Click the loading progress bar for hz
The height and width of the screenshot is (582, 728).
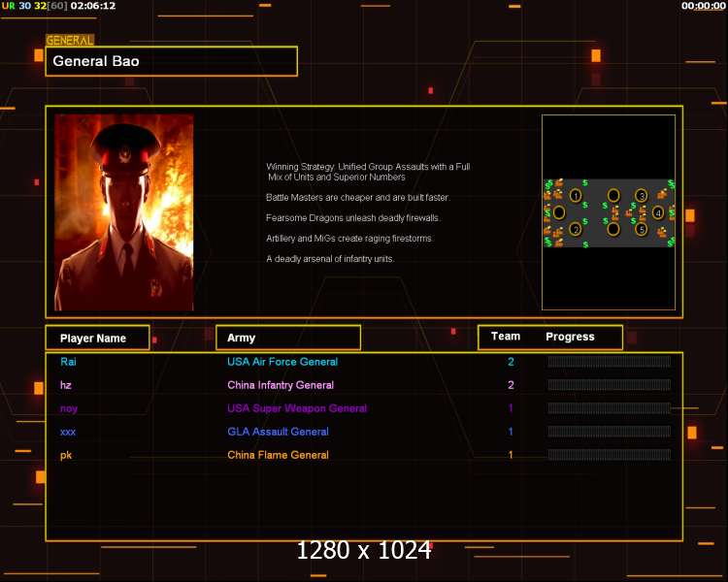(x=610, y=385)
